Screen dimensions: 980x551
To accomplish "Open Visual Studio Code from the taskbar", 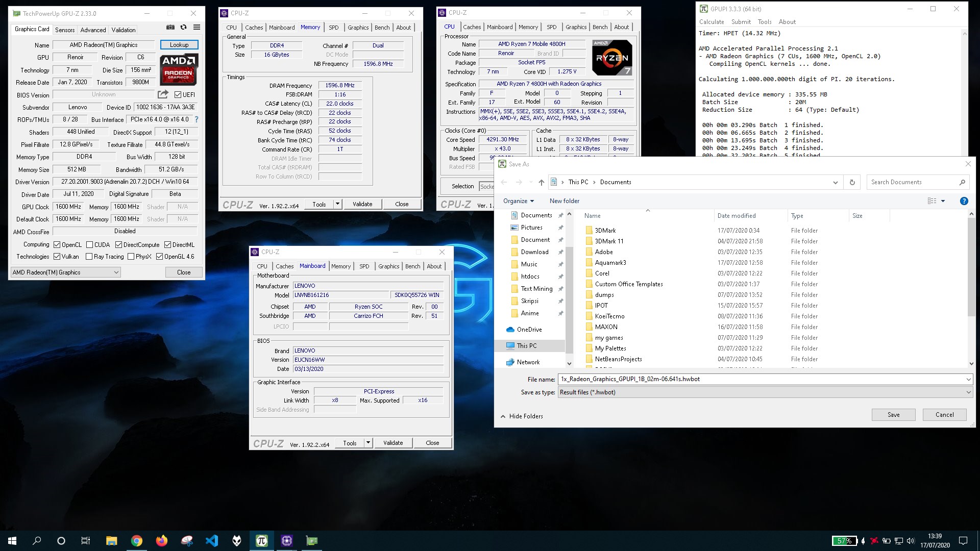I will click(x=211, y=541).
